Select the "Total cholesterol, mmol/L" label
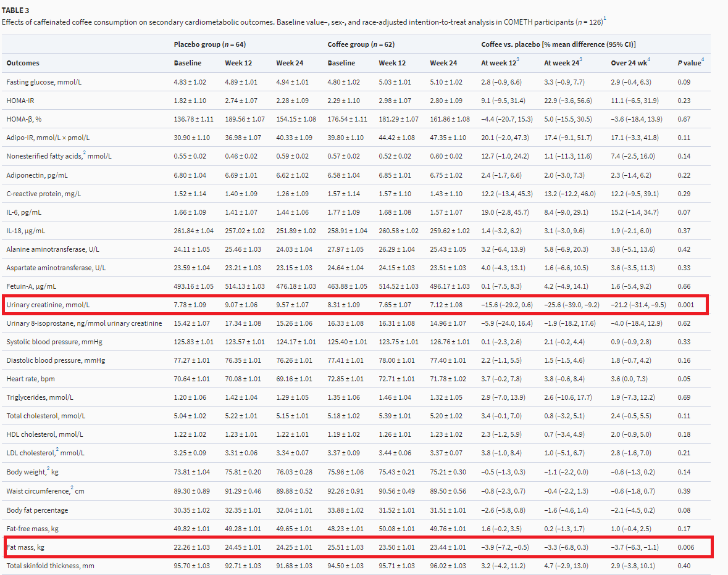This screenshot has height=575, width=728. pos(46,416)
